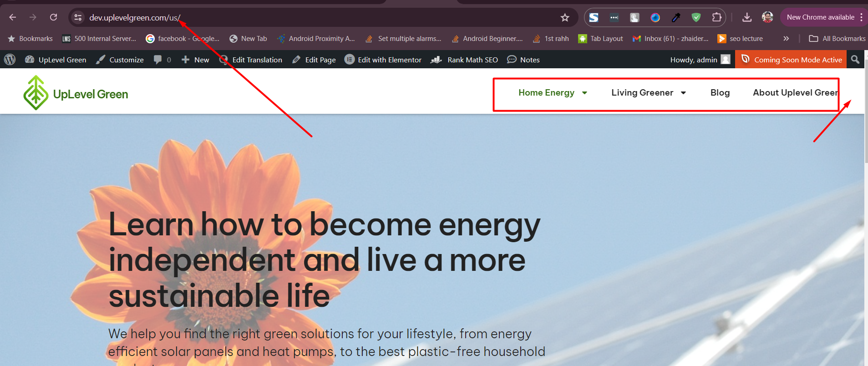This screenshot has width=868, height=366.
Task: Open the WordPress logo admin menu
Action: coord(10,60)
